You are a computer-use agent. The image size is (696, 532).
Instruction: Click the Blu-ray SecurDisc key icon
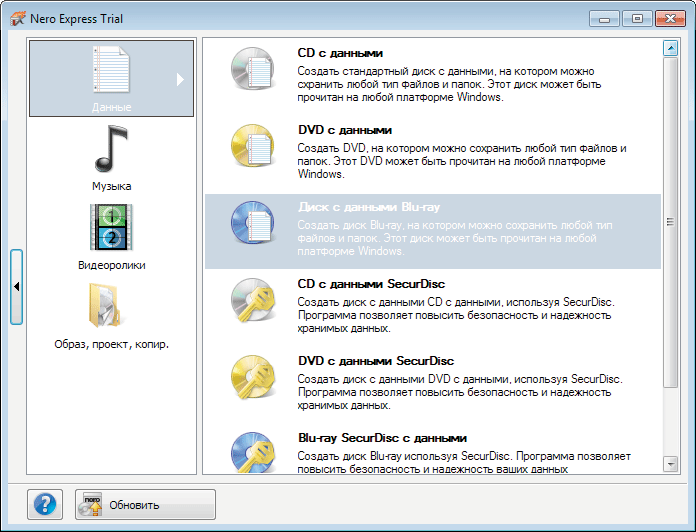(x=253, y=452)
